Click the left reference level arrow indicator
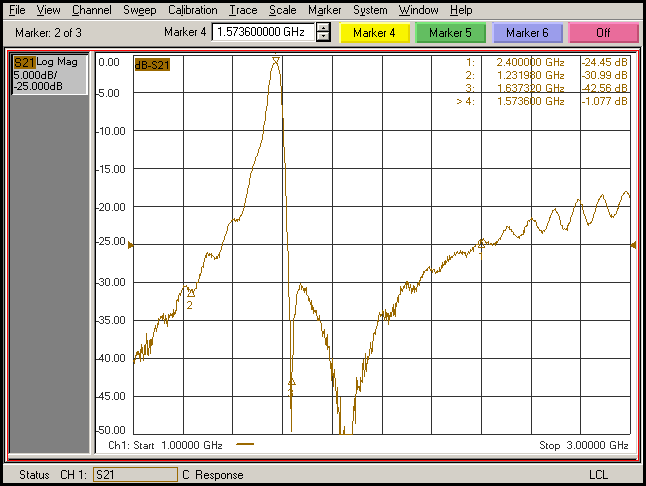 click(x=131, y=245)
